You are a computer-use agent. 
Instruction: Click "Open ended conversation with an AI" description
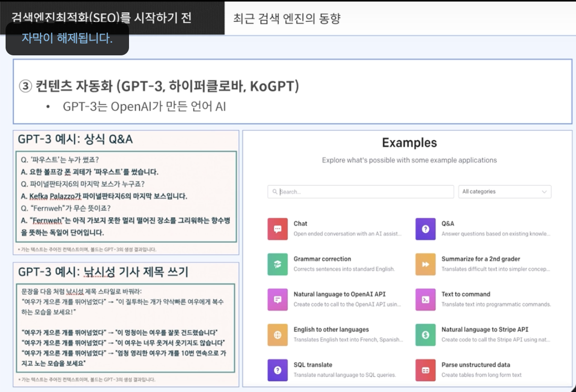[x=347, y=234]
